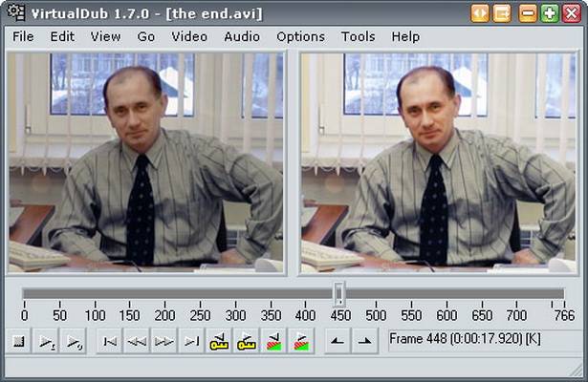Jump to the start of the video
The width and height of the screenshot is (588, 382).
point(110,341)
